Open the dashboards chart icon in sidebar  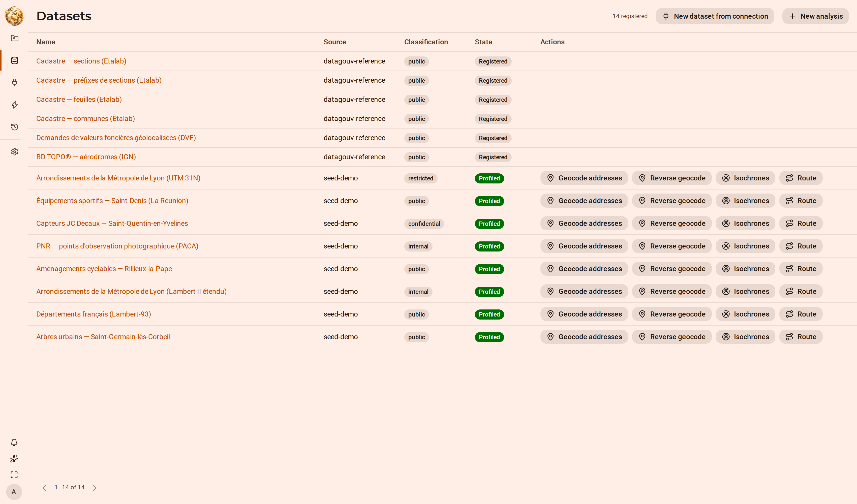coord(14,38)
